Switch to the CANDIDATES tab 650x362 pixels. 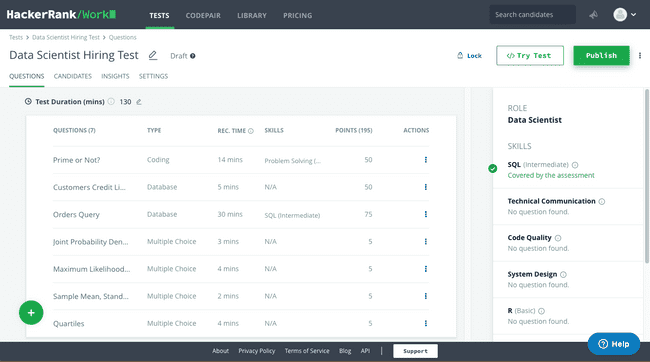[x=73, y=76]
